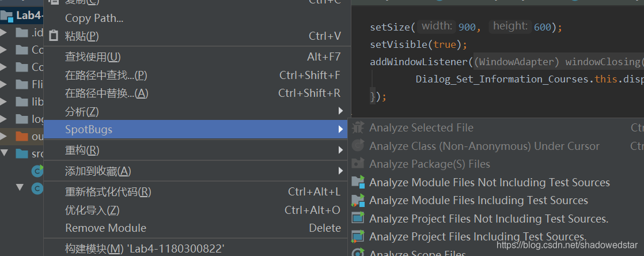Click the width: parameter hint
Viewport: 644px width, 256px height.
click(x=437, y=27)
